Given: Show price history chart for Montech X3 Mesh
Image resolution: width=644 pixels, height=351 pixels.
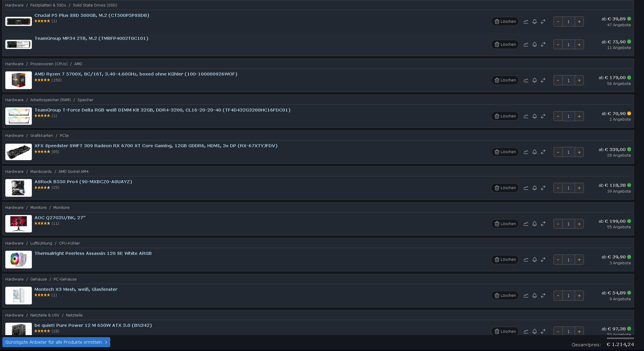Looking at the screenshot, I should click(x=526, y=296).
